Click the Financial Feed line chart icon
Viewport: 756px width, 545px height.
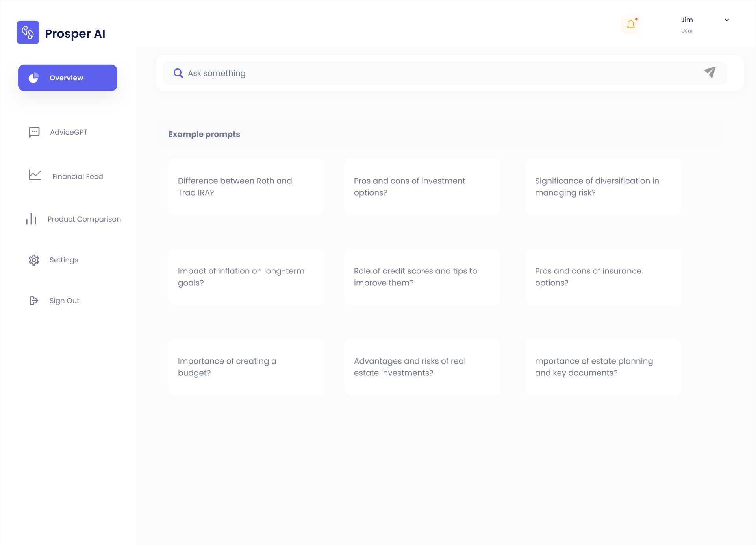pyautogui.click(x=35, y=175)
